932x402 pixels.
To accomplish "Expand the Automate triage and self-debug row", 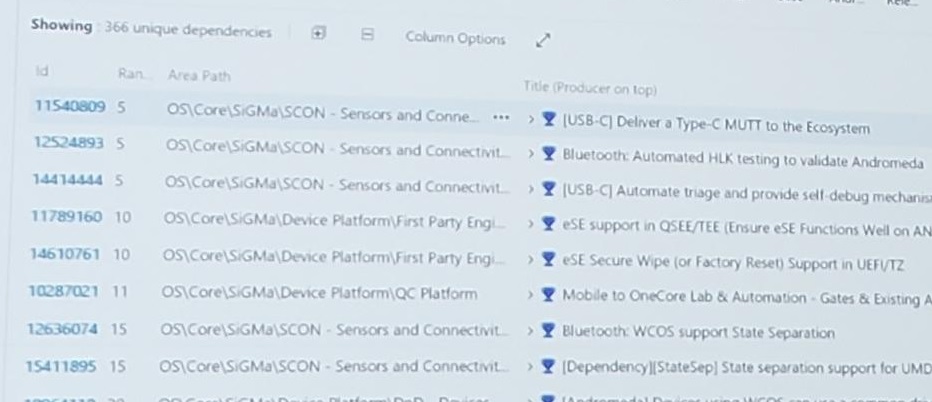I will click(x=531, y=189).
